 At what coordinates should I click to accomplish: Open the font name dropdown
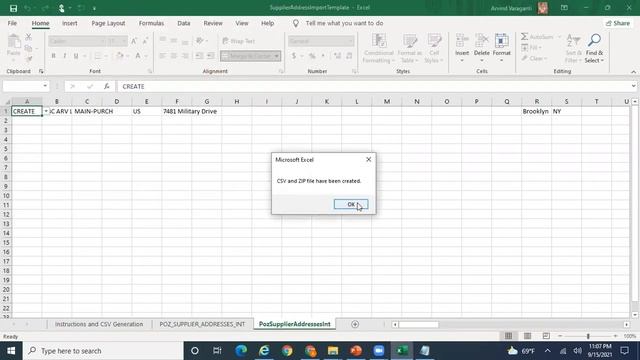coord(102,41)
